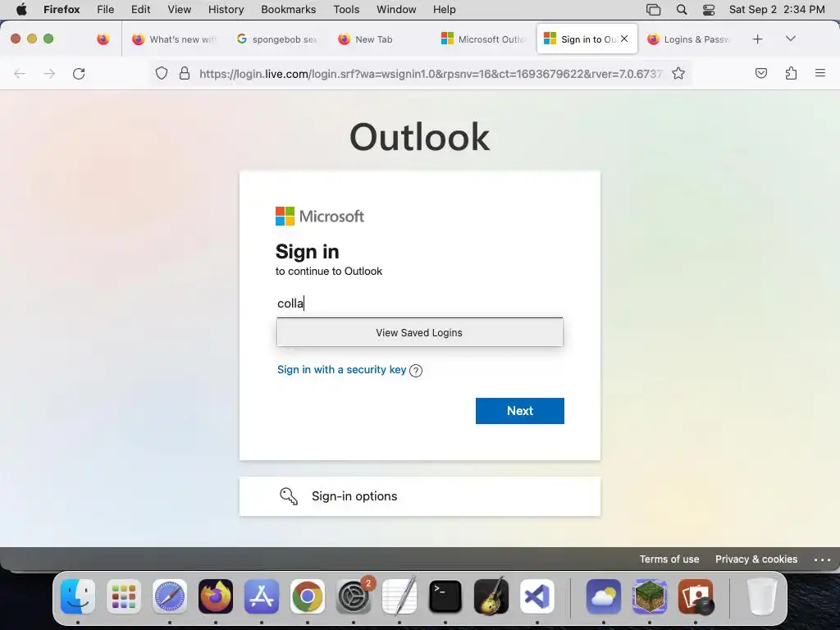Click the Terms of use link

669,559
